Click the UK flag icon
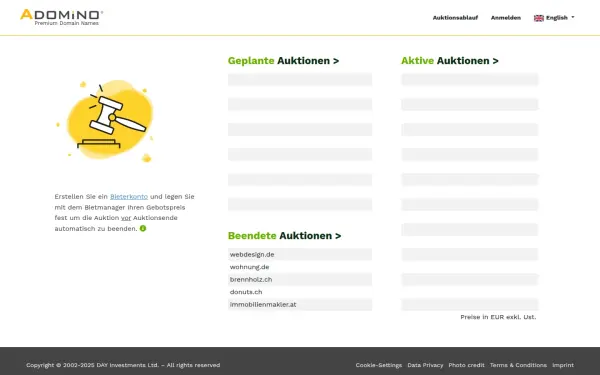 pyautogui.click(x=539, y=18)
